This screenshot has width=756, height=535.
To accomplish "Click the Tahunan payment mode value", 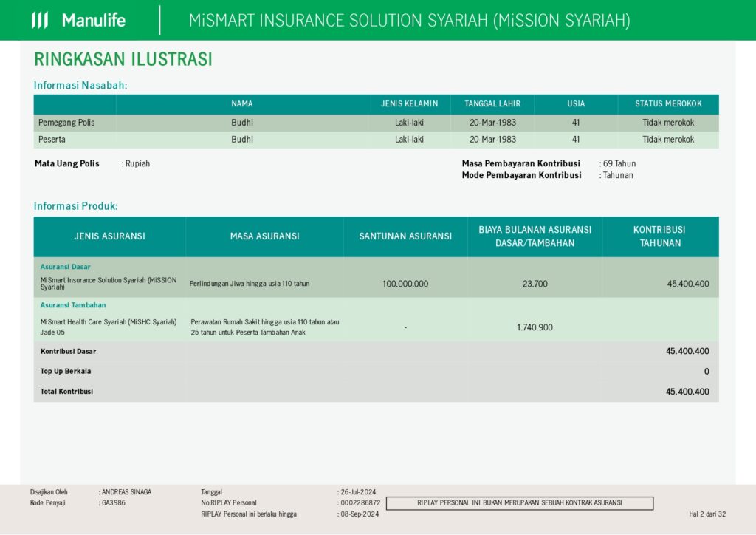I will click(618, 175).
